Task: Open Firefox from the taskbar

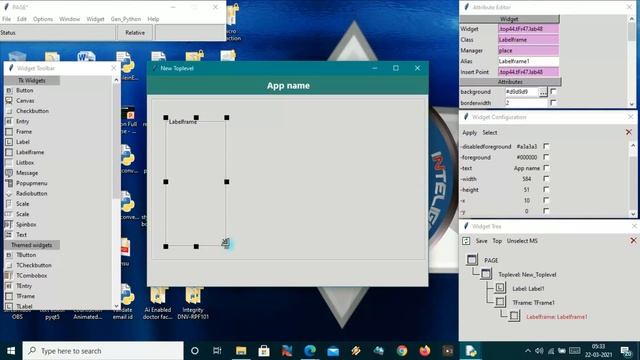Action: click(x=425, y=351)
